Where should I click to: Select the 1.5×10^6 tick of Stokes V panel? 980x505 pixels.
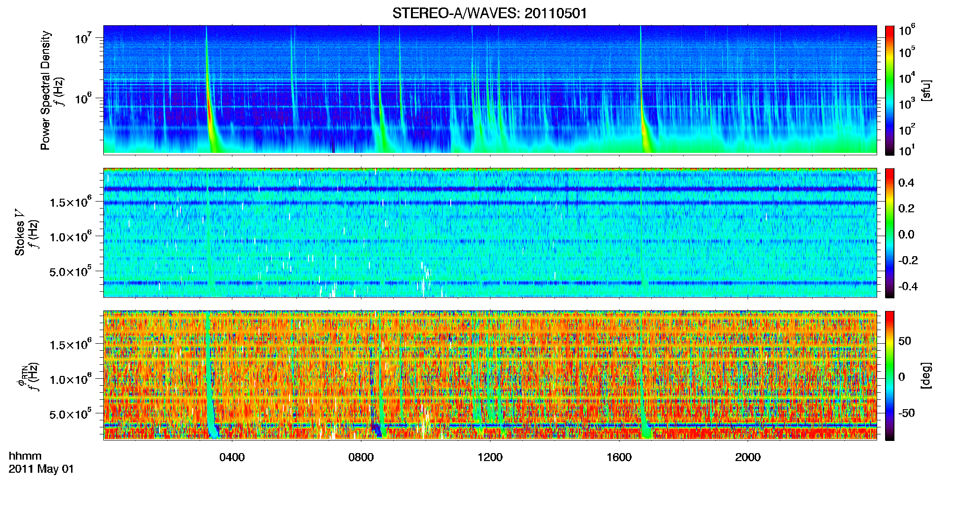71,202
